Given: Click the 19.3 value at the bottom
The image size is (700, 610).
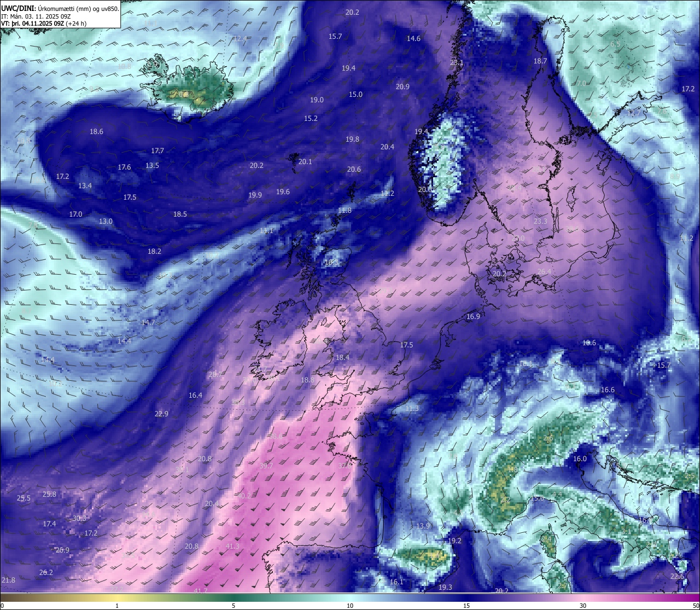Looking at the screenshot, I should coord(446,587).
